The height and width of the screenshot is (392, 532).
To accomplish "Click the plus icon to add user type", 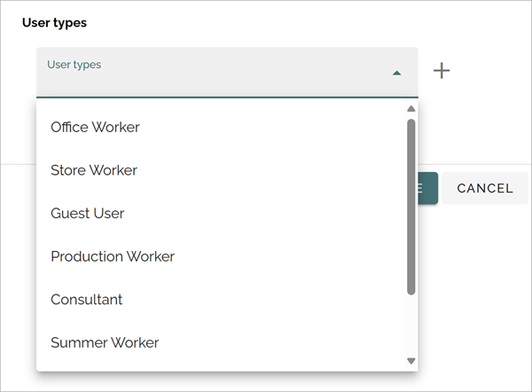I will click(442, 71).
